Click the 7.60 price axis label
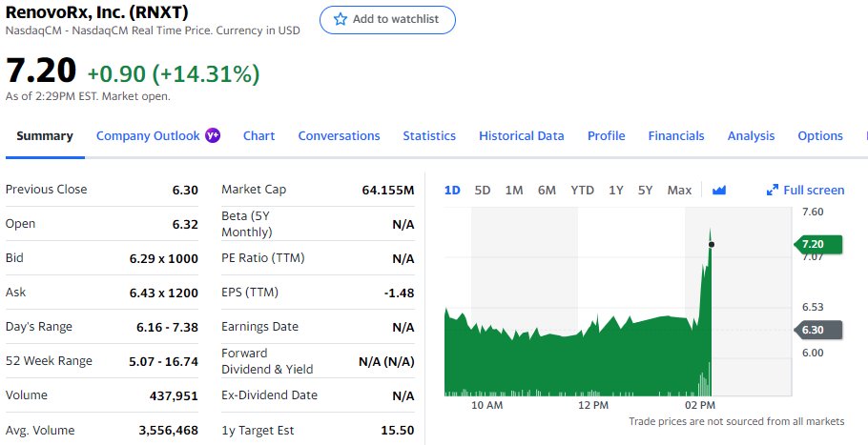This screenshot has width=868, height=445. point(813,212)
